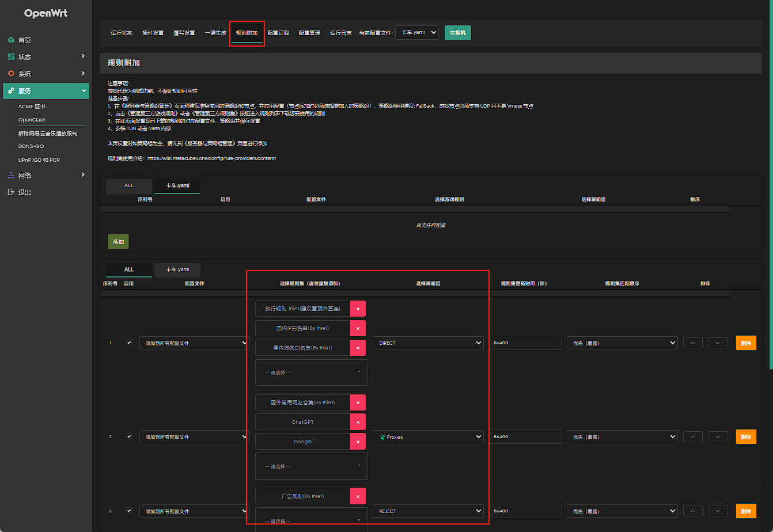Open UPnP IGD 和 PCP in the sidebar
The height and width of the screenshot is (532, 773).
(39, 159)
